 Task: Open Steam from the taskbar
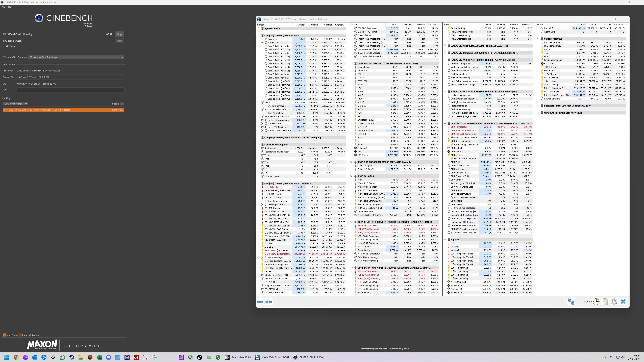point(71,357)
